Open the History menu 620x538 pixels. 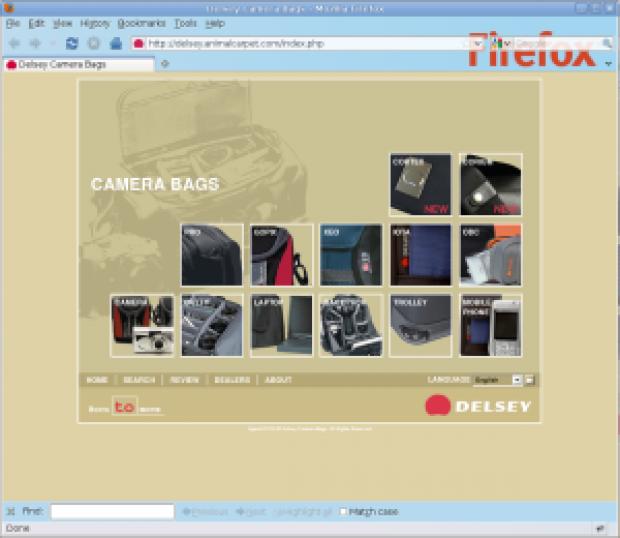95,23
